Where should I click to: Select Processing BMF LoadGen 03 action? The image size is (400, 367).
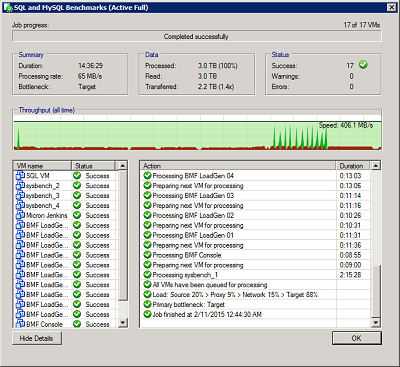(256, 195)
